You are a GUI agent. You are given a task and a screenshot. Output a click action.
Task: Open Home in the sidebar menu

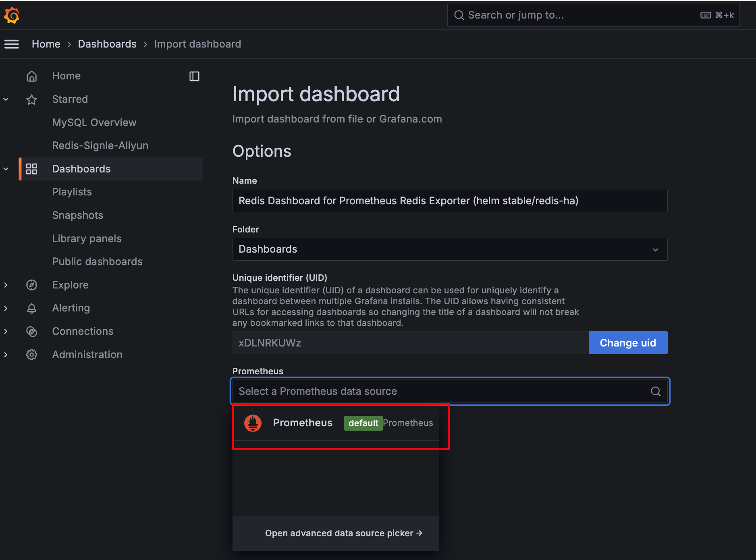click(66, 76)
